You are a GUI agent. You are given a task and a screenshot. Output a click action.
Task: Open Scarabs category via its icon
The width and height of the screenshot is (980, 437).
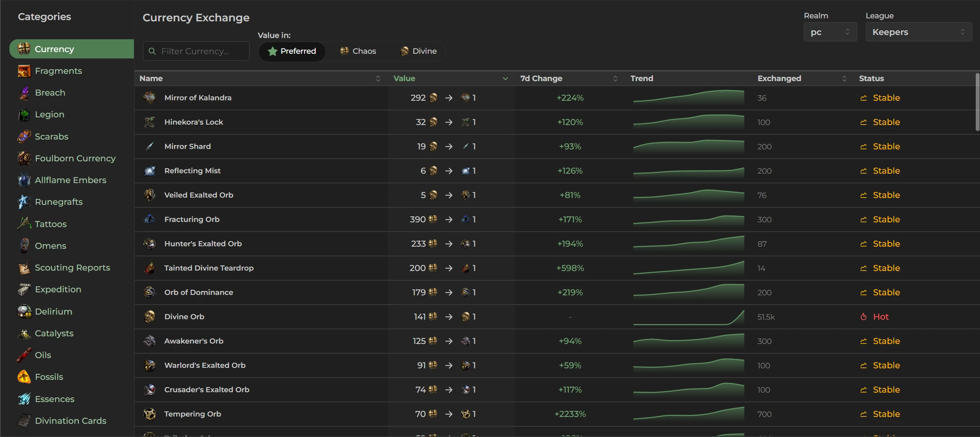tap(24, 137)
